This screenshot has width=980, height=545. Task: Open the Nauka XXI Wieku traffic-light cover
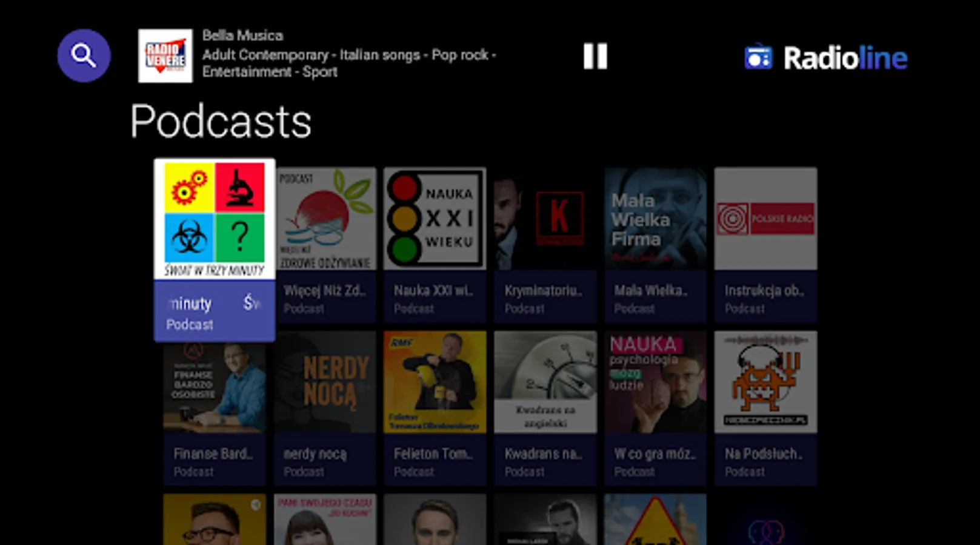(435, 219)
